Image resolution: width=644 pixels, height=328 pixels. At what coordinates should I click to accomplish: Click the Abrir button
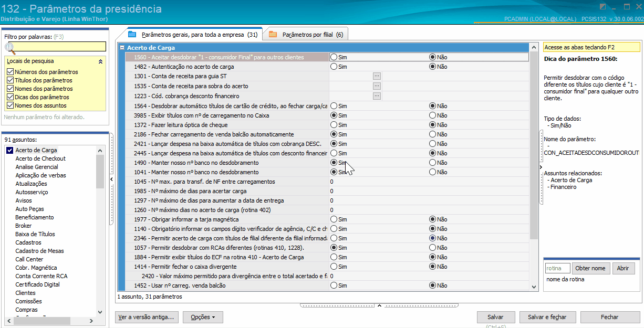click(623, 268)
